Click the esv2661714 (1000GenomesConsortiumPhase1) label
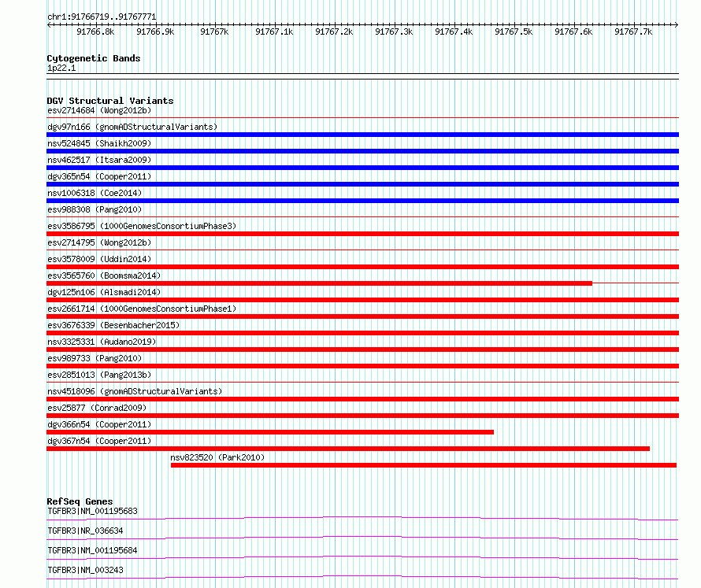Image resolution: width=701 pixels, height=588 pixels. click(142, 309)
